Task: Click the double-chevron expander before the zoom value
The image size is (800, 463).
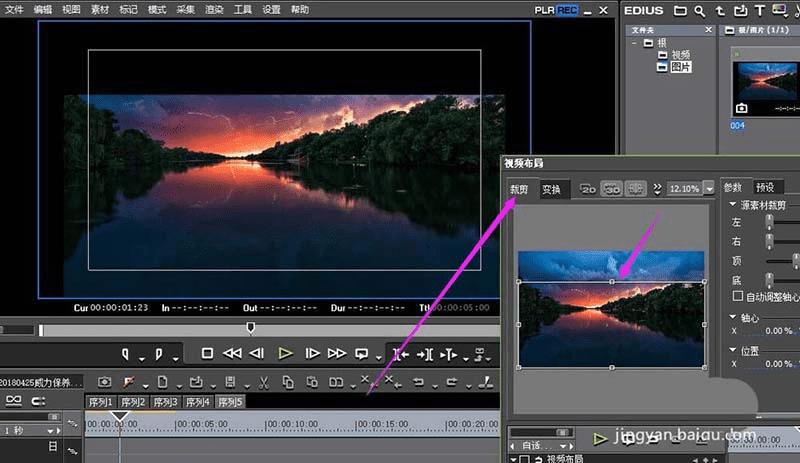Action: point(657,189)
